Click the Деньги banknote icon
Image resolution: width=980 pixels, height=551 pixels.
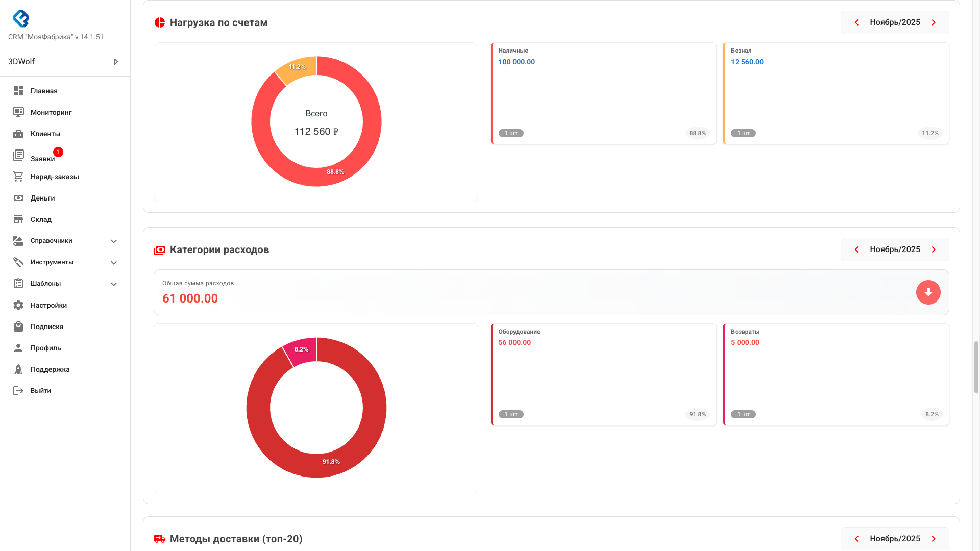coord(18,198)
